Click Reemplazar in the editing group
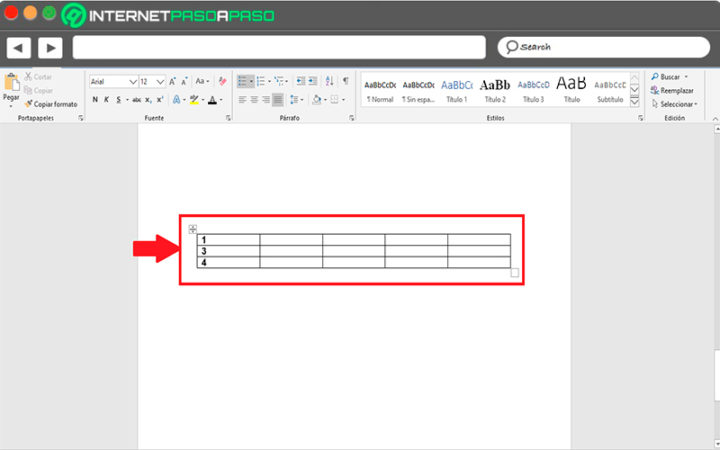This screenshot has width=720, height=450. pyautogui.click(x=672, y=90)
